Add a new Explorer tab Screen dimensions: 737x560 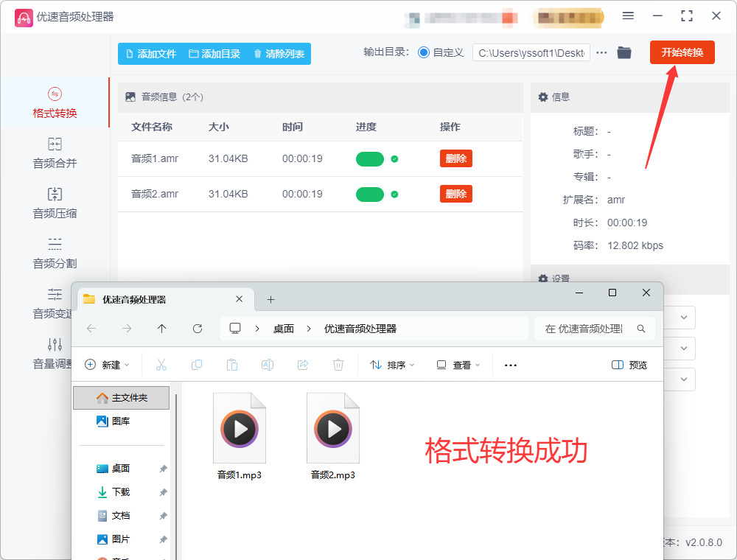(270, 299)
